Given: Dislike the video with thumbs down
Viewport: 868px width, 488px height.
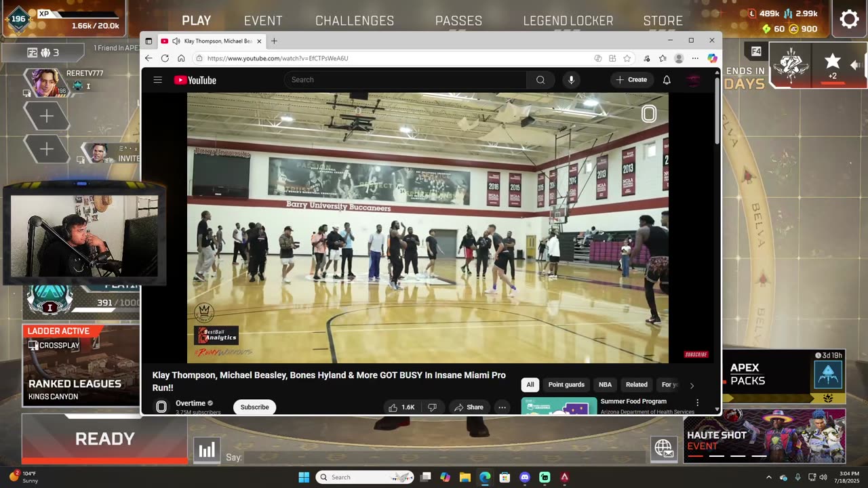Looking at the screenshot, I should [432, 407].
